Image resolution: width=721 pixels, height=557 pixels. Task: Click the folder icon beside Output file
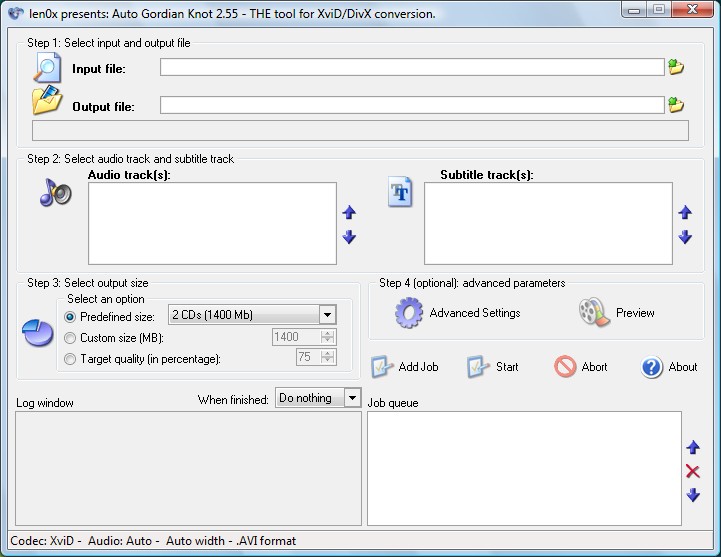(x=47, y=100)
